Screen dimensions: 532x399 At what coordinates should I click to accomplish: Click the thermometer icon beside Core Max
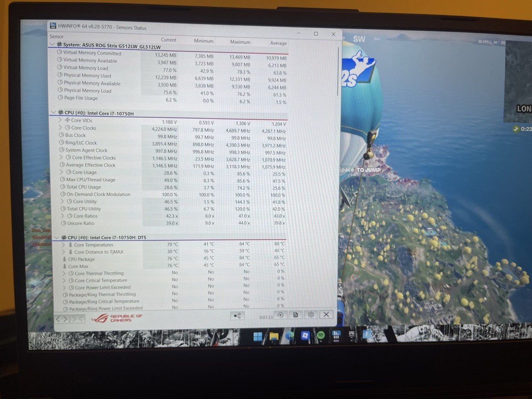coord(64,266)
